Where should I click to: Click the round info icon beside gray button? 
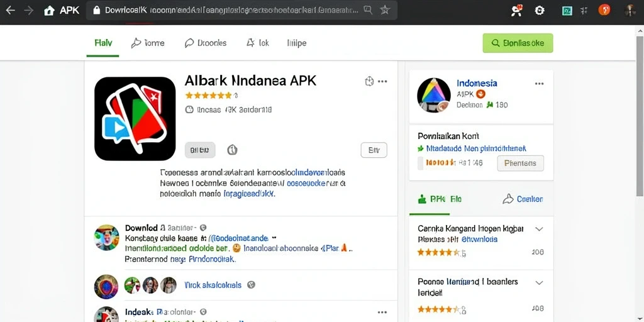232,150
